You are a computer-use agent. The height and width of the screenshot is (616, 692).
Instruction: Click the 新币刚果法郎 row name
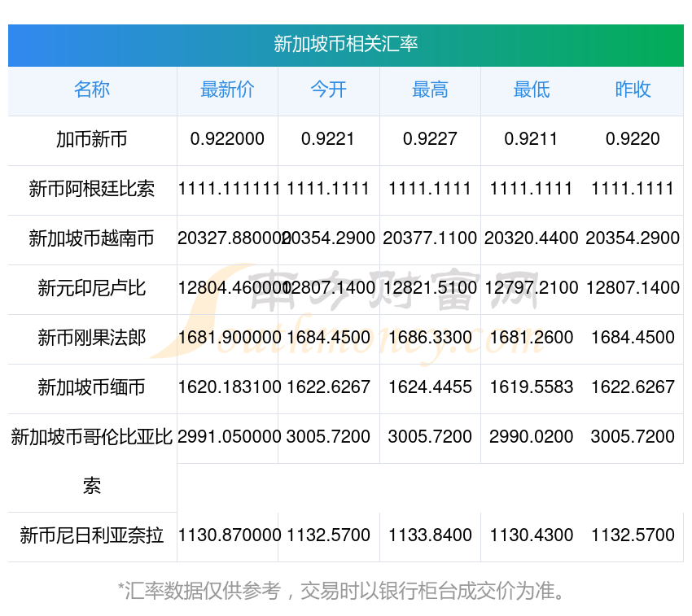pyautogui.click(x=92, y=338)
